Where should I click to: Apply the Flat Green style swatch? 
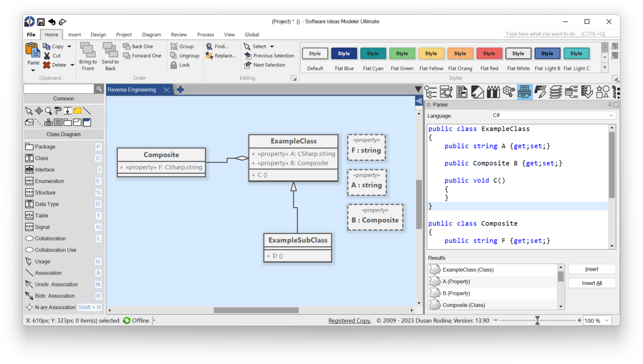pos(402,53)
